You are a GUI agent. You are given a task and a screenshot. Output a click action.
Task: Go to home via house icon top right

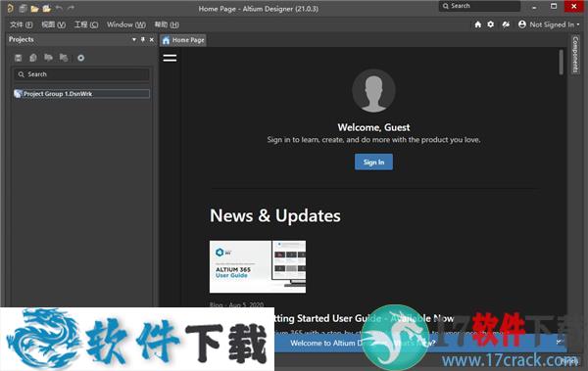[x=478, y=24]
